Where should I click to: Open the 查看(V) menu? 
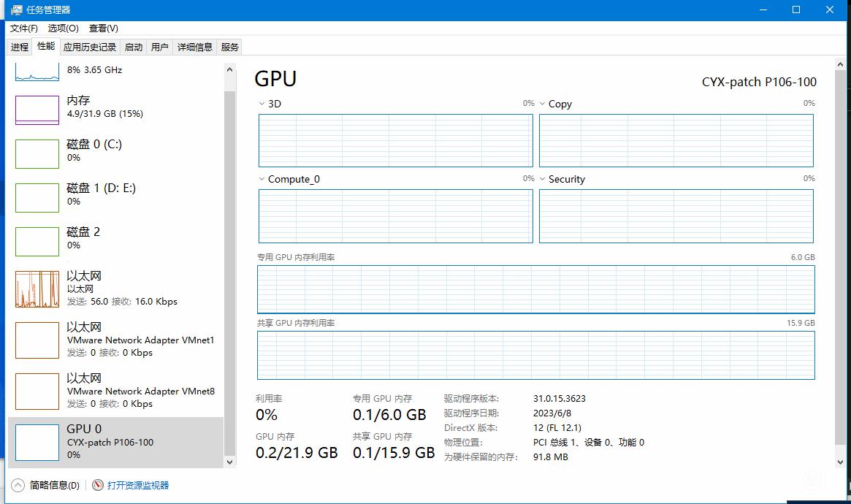pos(103,28)
